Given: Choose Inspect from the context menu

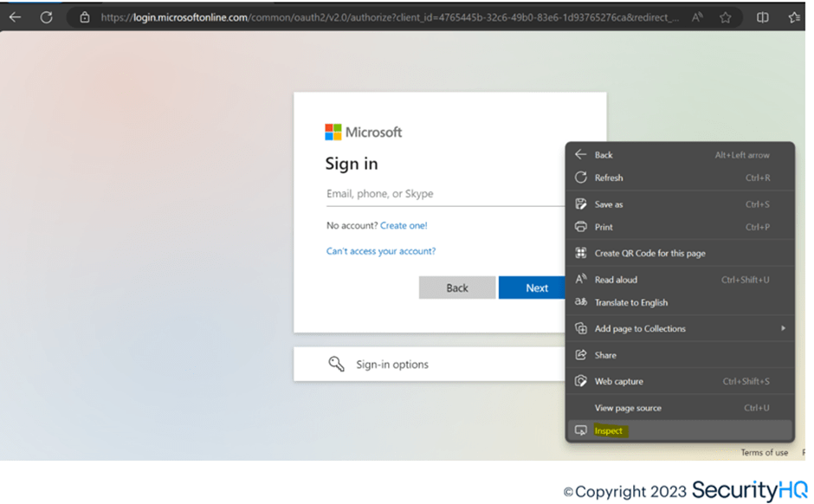Looking at the screenshot, I should [680, 430].
